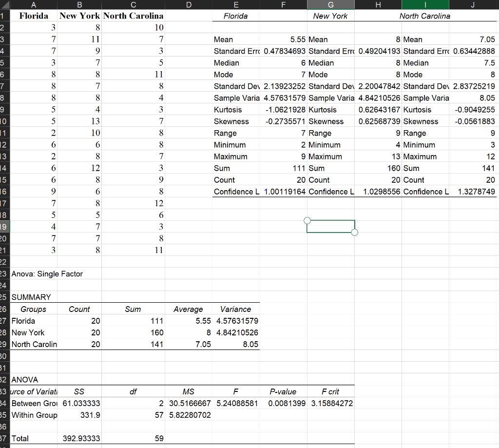
Task: Select column header E
Action: 236,4
